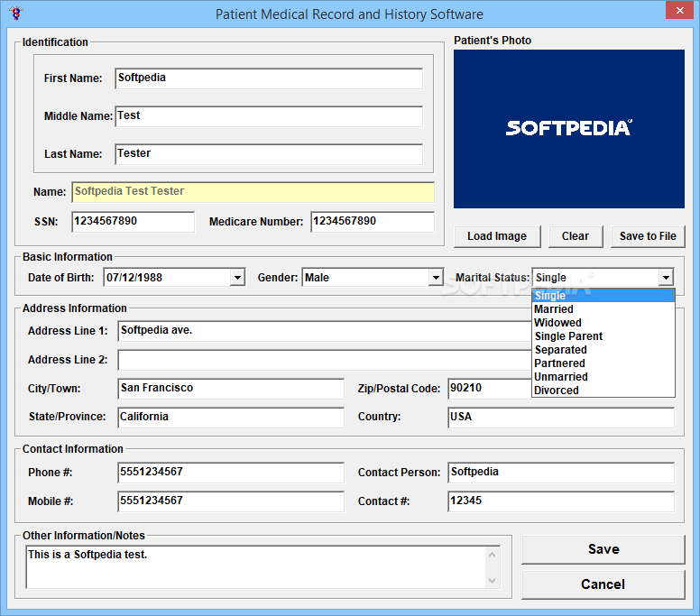Click the Contact Person input field
Screen dimensions: 700x616
pyautogui.click(x=561, y=473)
